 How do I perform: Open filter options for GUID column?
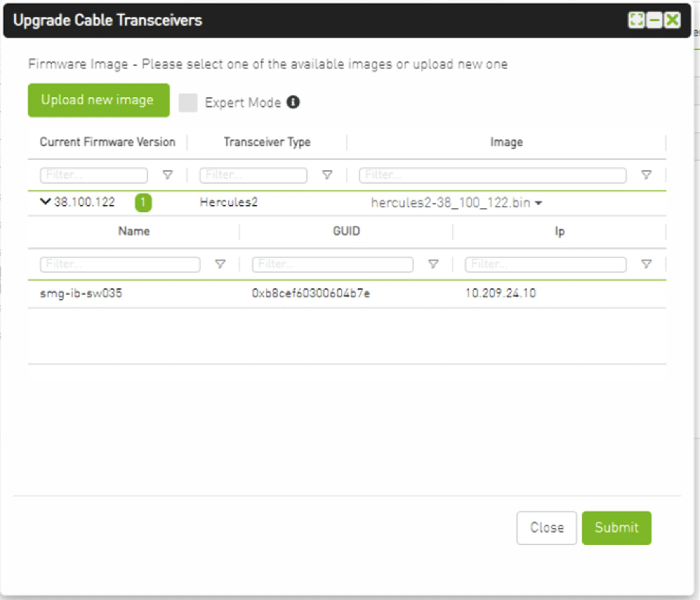click(x=433, y=264)
